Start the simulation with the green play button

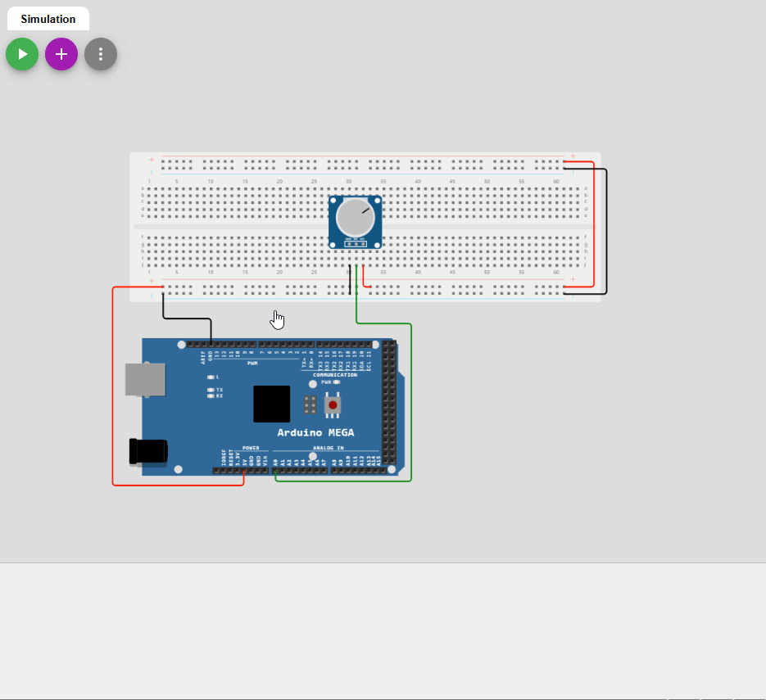[22, 54]
